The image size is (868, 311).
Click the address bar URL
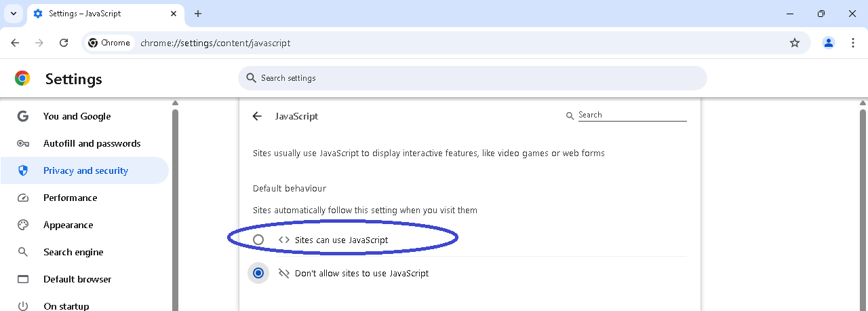216,43
